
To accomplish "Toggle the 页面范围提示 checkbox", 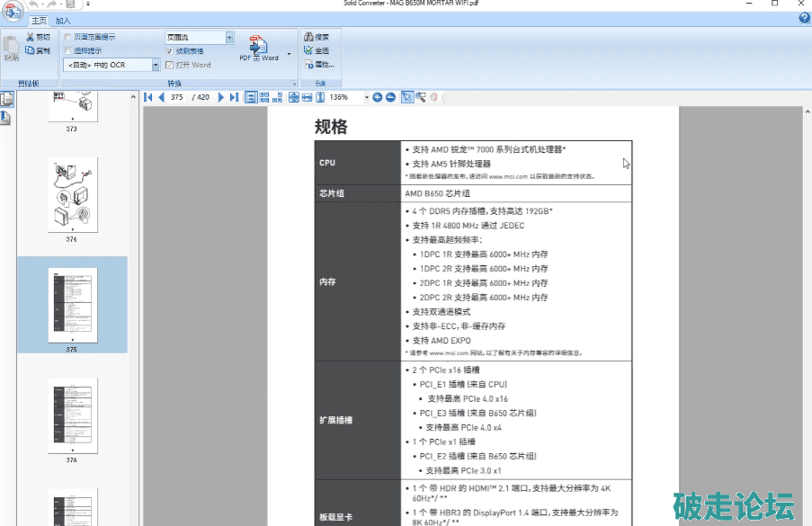I will [67, 37].
